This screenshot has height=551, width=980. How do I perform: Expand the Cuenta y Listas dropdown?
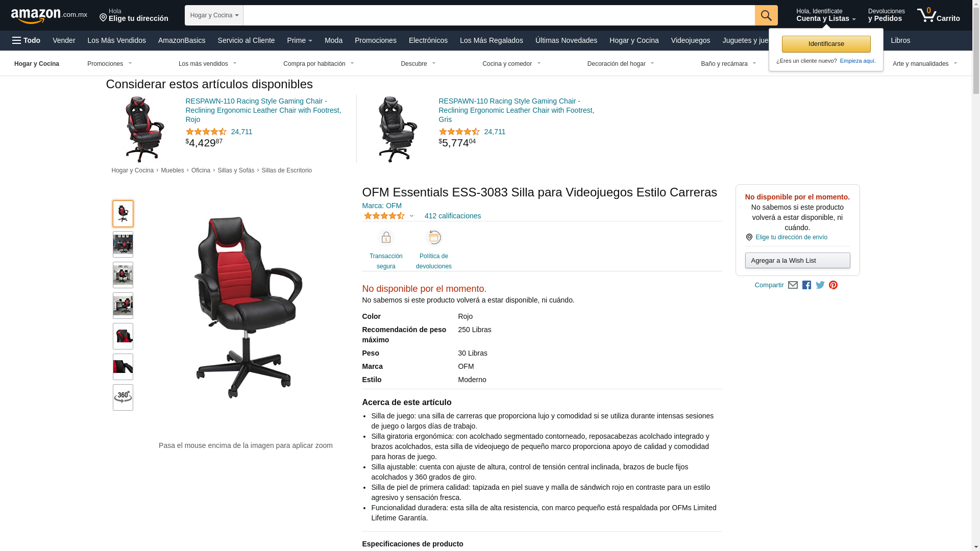(x=826, y=15)
